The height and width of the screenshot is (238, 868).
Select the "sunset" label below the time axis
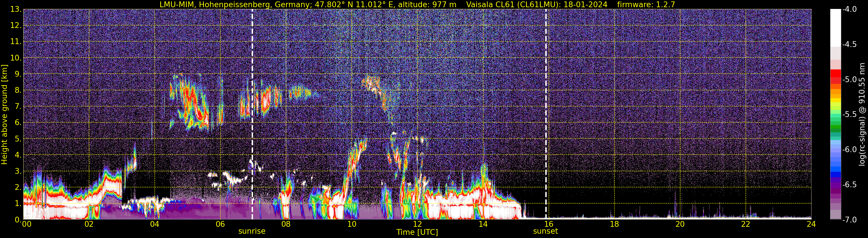[546, 231]
